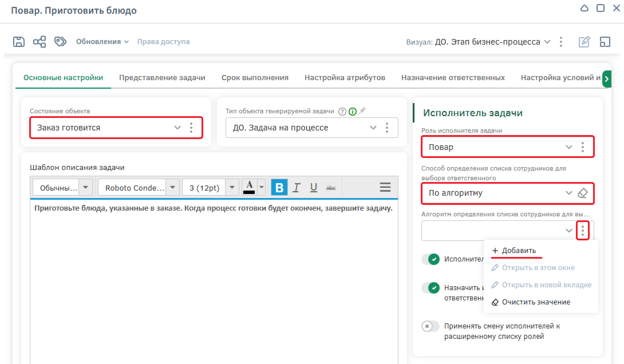The image size is (624, 364).
Task: Click the tags icon in toolbar
Action: 60,42
